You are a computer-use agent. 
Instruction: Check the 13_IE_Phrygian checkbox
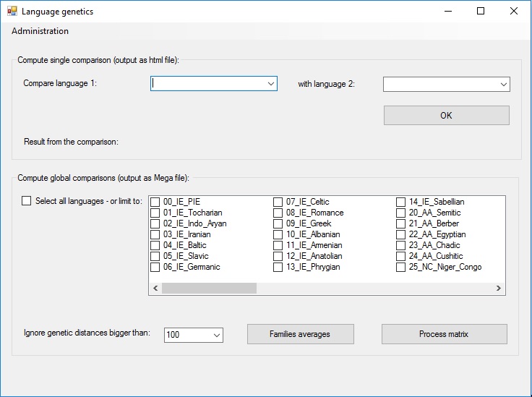pyautogui.click(x=278, y=267)
